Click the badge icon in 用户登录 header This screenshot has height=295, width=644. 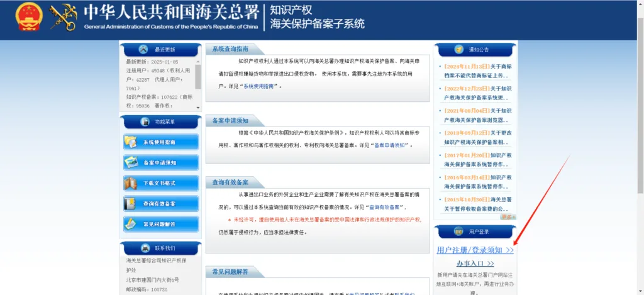(x=458, y=231)
